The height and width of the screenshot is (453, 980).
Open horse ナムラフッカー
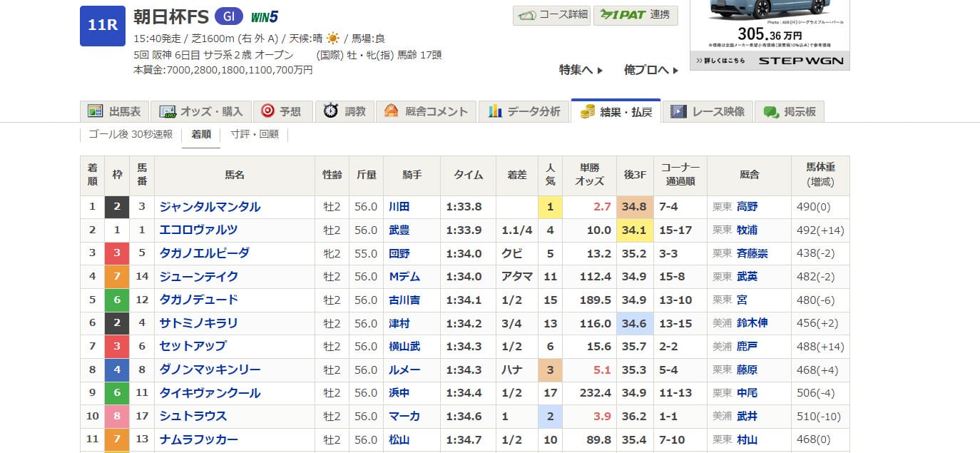tap(198, 439)
